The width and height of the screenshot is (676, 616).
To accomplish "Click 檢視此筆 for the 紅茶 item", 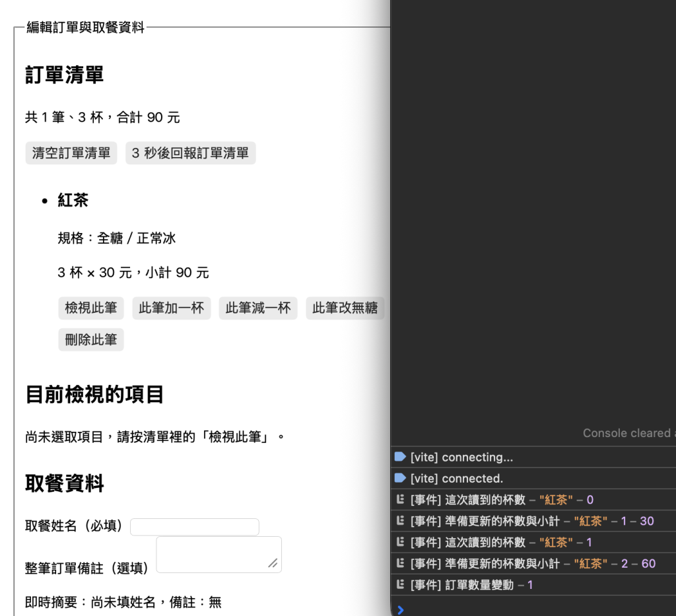I will pyautogui.click(x=91, y=308).
